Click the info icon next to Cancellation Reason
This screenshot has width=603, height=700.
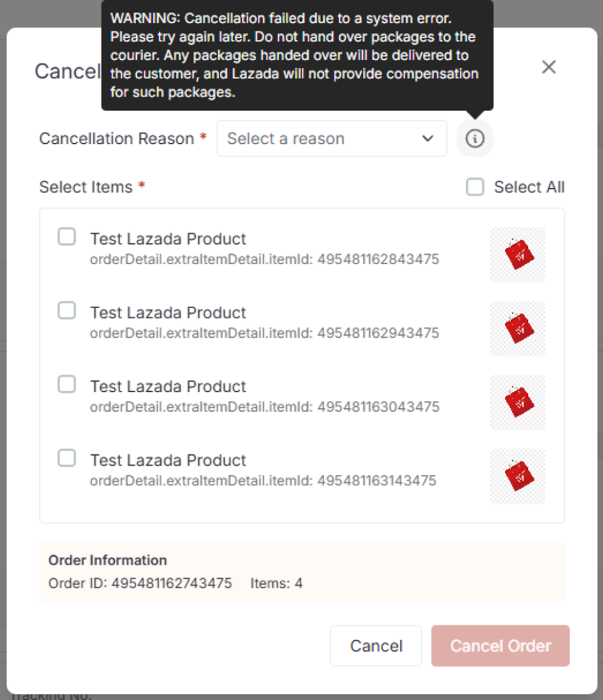[x=474, y=138]
